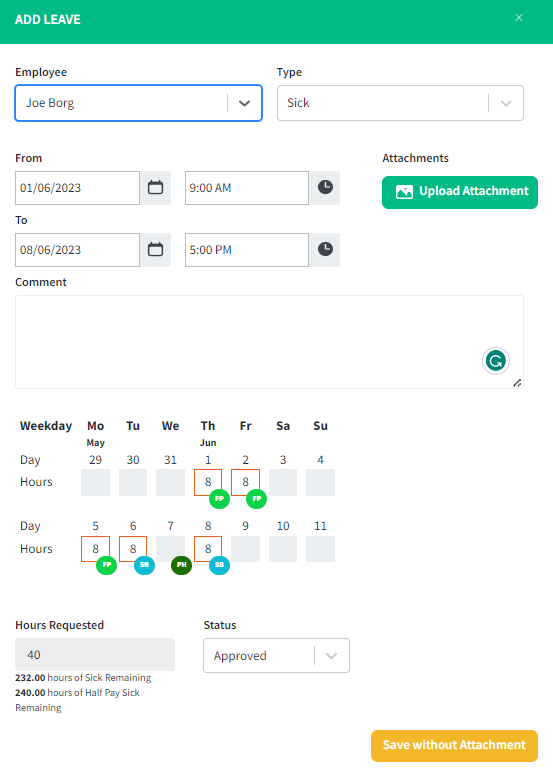This screenshot has width=553, height=779.
Task: Click the From date field 01/06/2023
Action: coord(78,188)
